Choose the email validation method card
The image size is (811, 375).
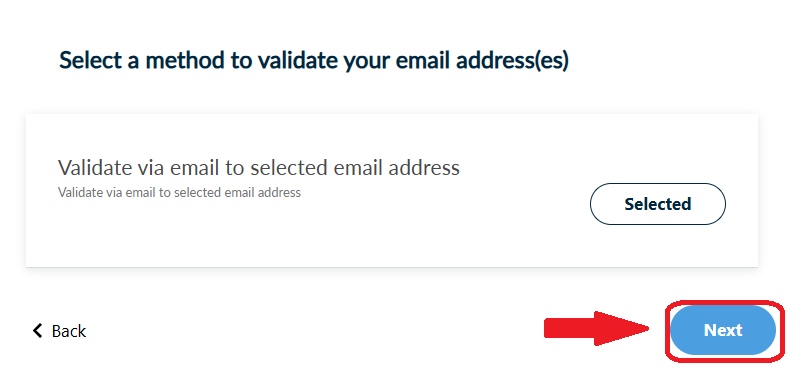tap(392, 190)
